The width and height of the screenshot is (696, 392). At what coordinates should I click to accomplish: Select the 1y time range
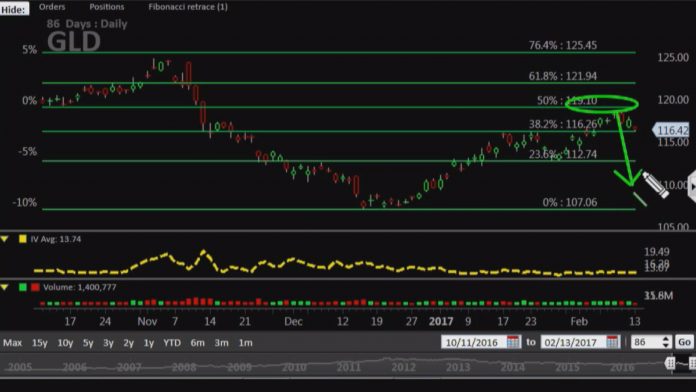[x=149, y=343]
